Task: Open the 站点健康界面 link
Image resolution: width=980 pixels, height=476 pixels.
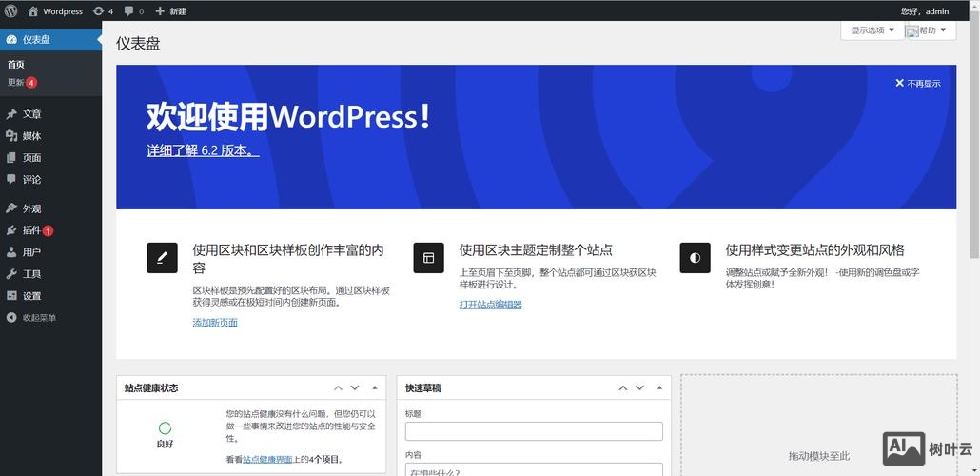Action: [x=267, y=459]
